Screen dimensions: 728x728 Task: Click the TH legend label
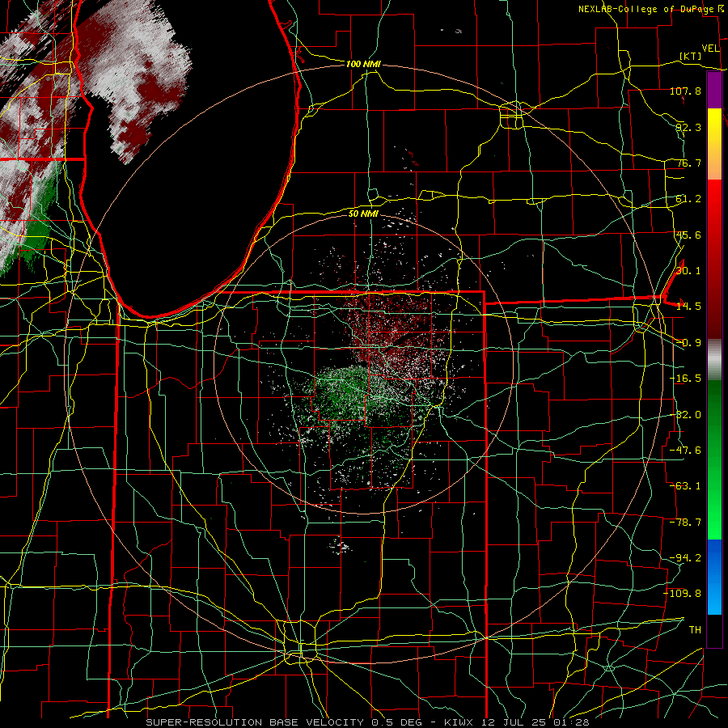[x=695, y=630]
